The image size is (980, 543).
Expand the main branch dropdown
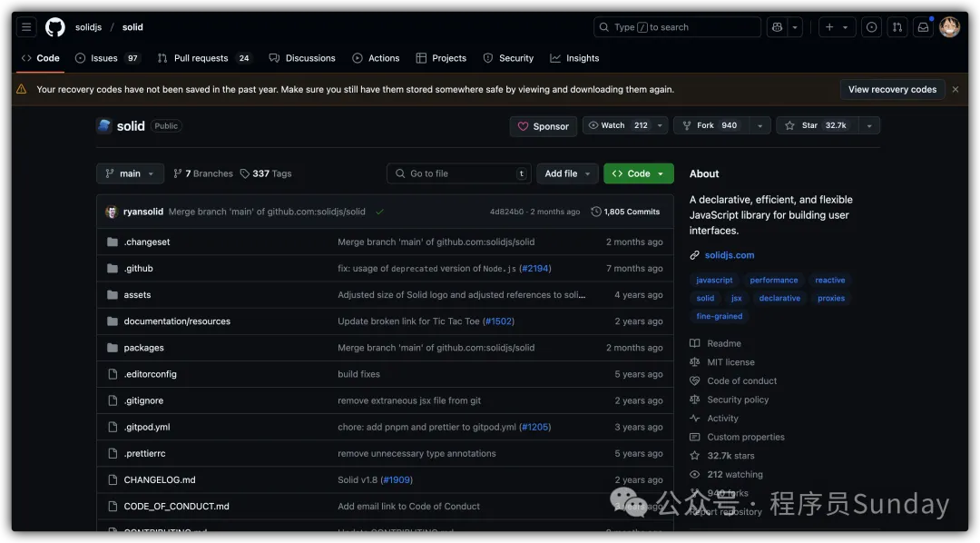130,173
